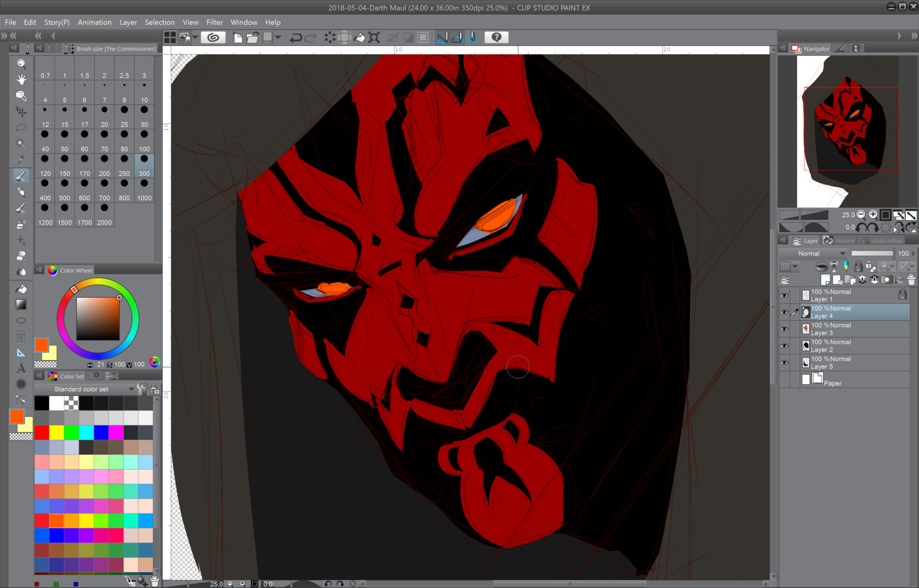Image resolution: width=919 pixels, height=588 pixels.
Task: Create a layer mask
Action: [x=887, y=280]
